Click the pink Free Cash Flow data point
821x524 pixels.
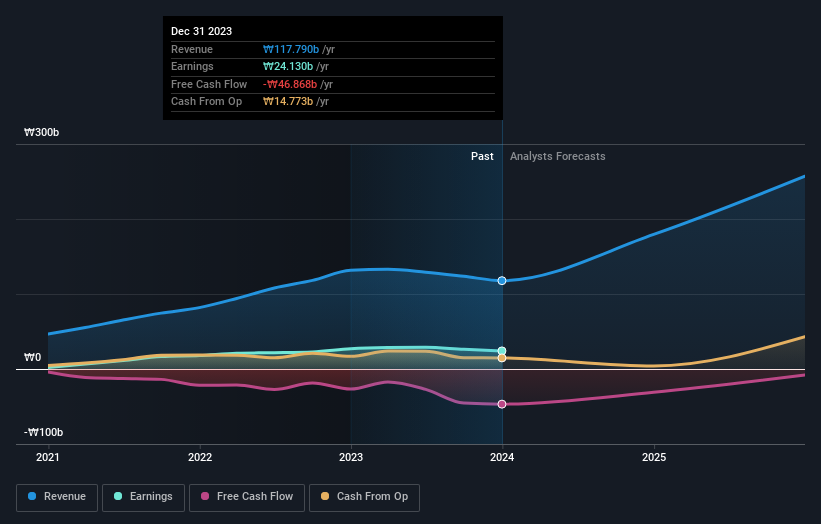click(502, 404)
